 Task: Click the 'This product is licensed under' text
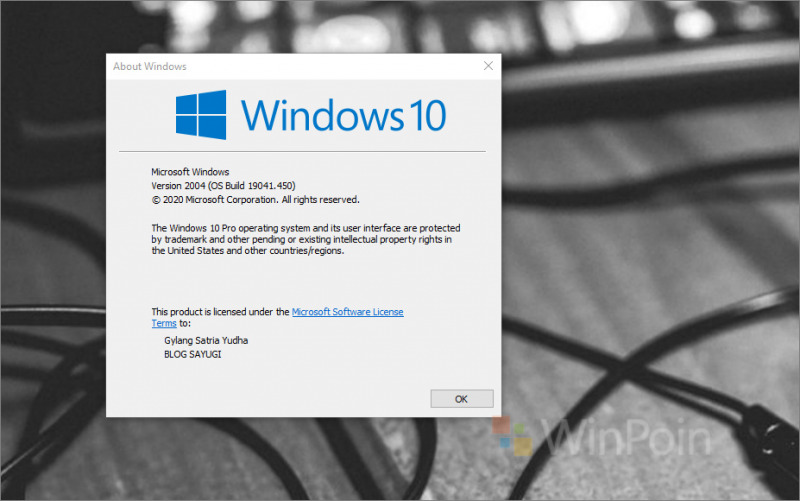[220, 312]
